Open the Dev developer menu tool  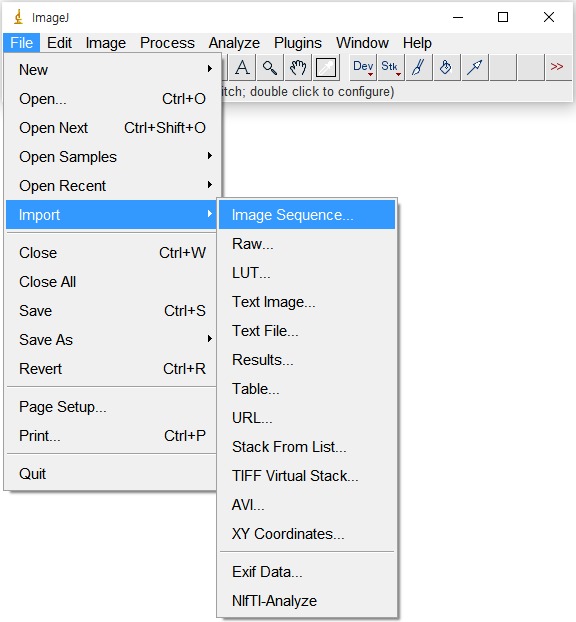pyautogui.click(x=363, y=67)
